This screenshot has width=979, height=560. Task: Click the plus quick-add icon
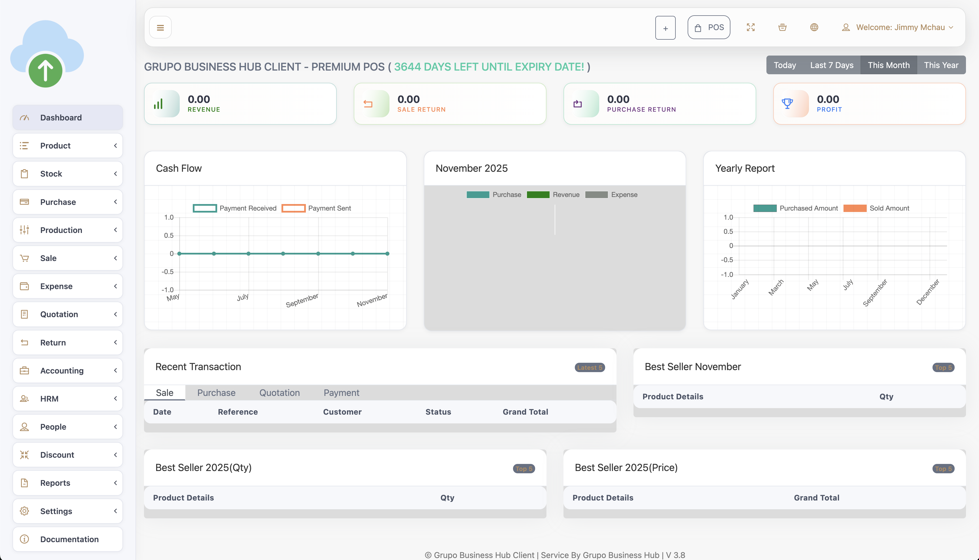coord(665,28)
